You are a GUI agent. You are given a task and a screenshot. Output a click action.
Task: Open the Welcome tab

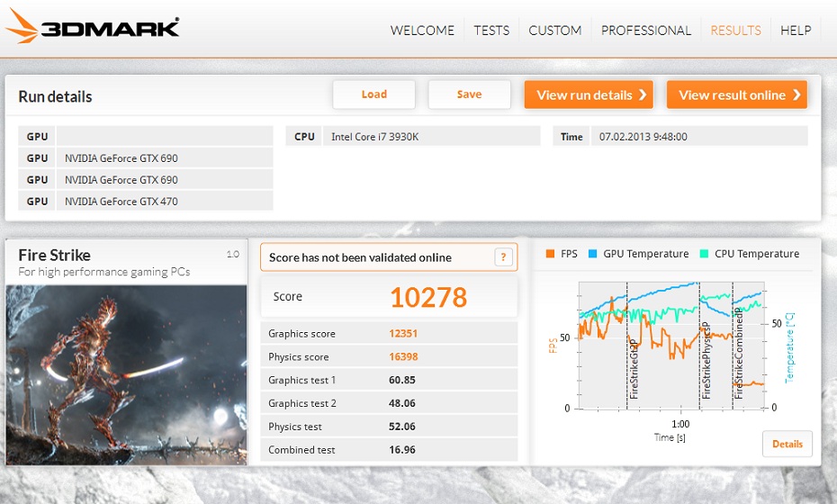click(x=422, y=31)
